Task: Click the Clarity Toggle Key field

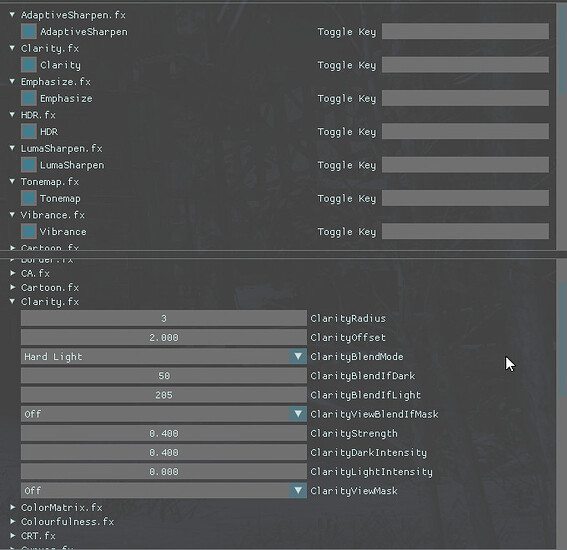Action: [465, 65]
